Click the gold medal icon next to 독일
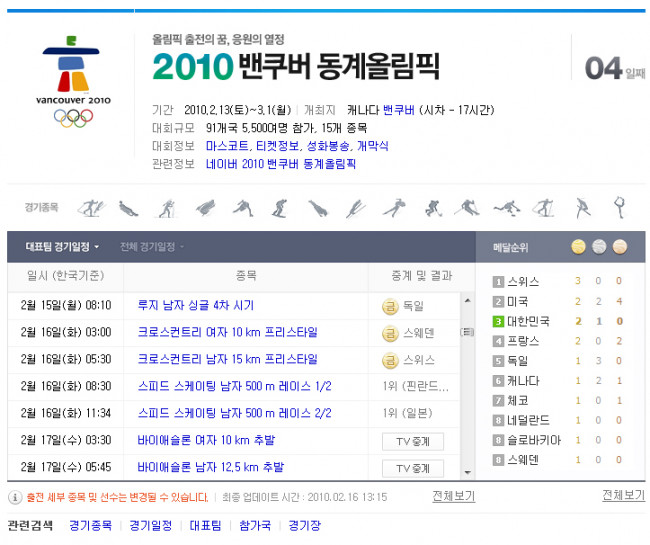Image resolution: width=650 pixels, height=545 pixels. tap(390, 306)
